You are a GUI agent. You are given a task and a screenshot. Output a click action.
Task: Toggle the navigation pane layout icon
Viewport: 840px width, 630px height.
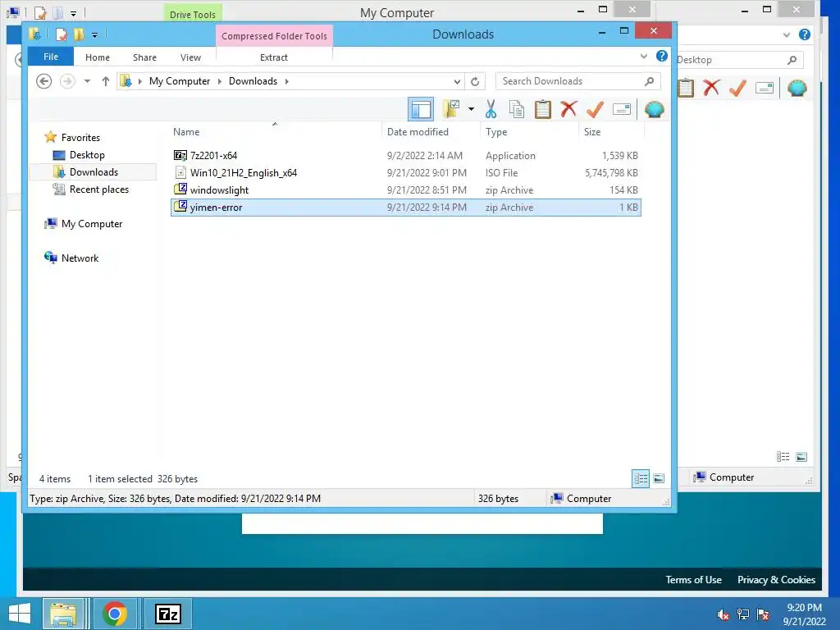point(421,110)
